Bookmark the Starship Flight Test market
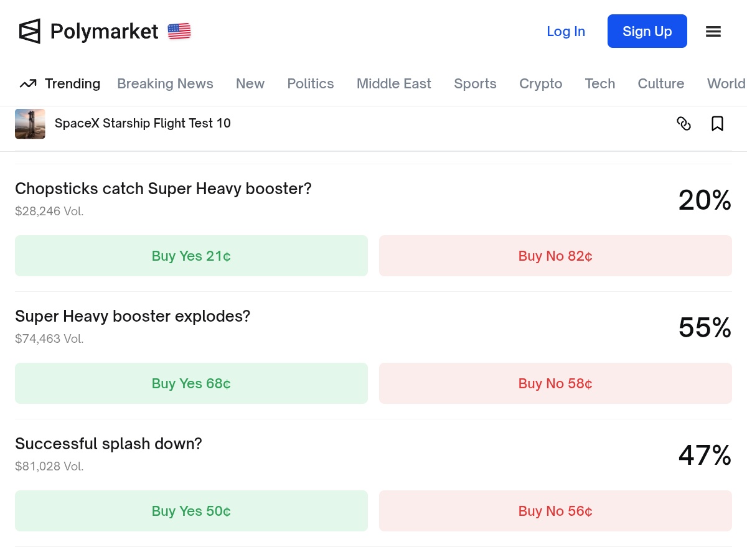The width and height of the screenshot is (747, 560). (717, 124)
